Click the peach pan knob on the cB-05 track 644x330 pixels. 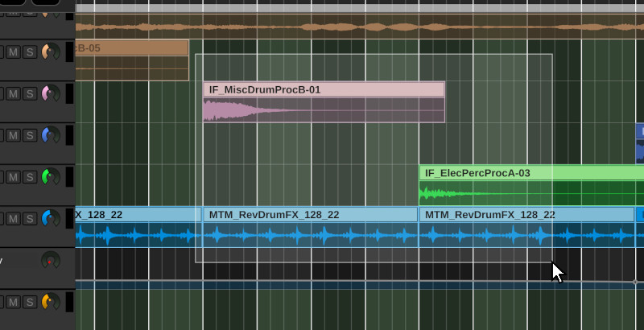[x=51, y=52]
